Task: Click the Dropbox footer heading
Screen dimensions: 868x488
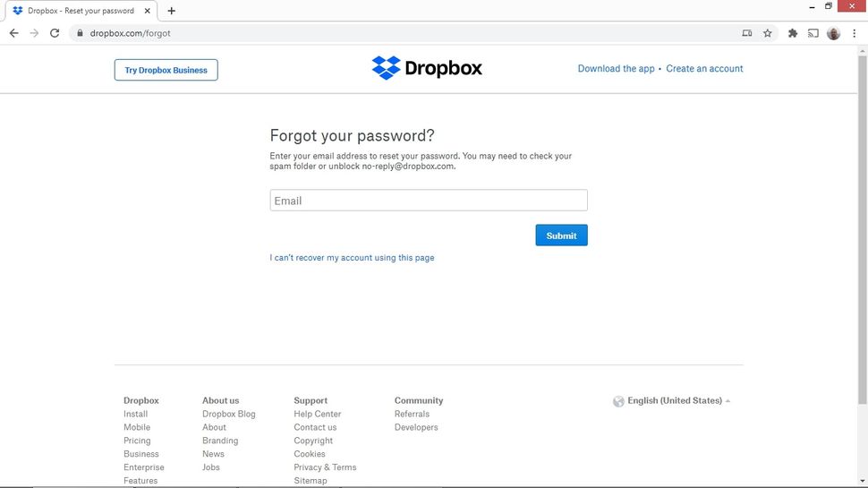Action: [x=141, y=400]
